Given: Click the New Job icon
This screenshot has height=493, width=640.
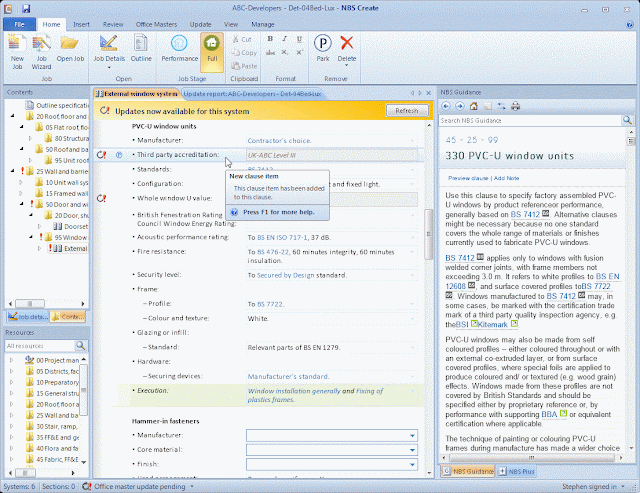Looking at the screenshot, I should [x=17, y=44].
